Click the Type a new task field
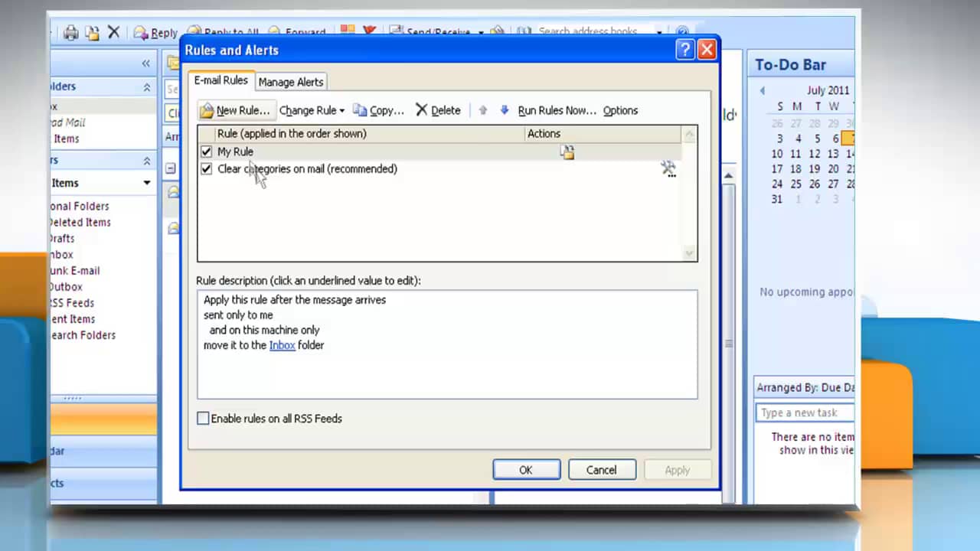The width and height of the screenshot is (980, 551). click(805, 412)
